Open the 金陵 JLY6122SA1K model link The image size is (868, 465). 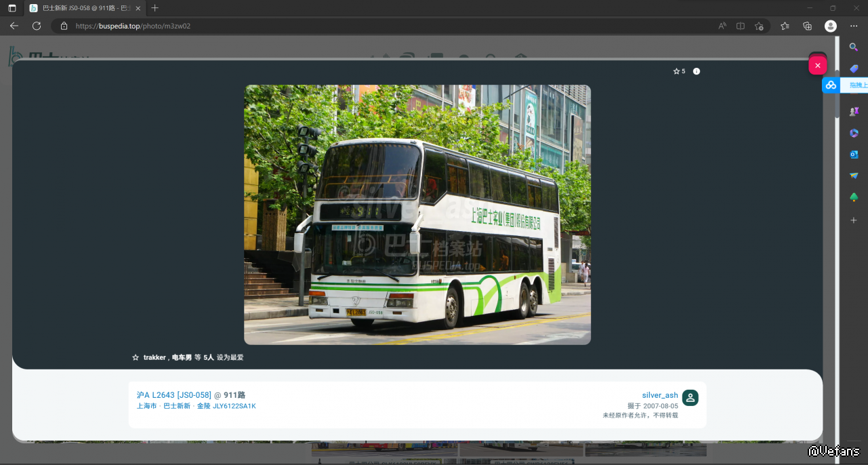[x=226, y=406]
